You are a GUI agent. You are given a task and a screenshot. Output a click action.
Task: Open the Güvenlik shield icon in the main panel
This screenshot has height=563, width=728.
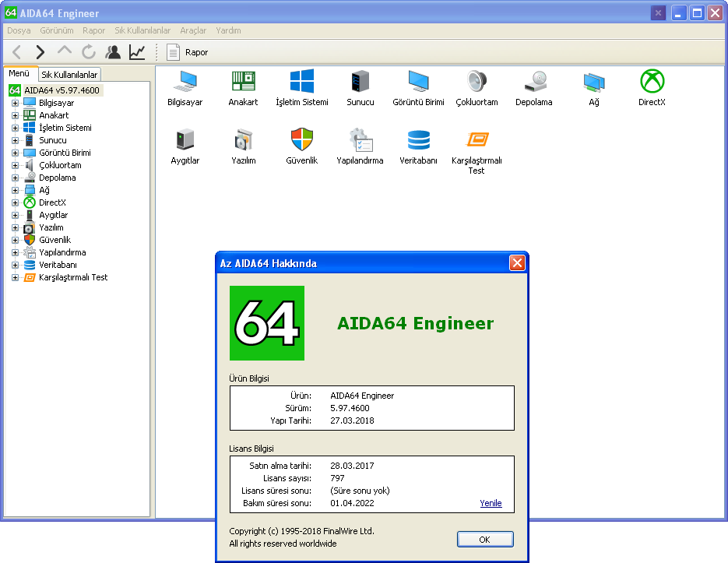pos(302,139)
